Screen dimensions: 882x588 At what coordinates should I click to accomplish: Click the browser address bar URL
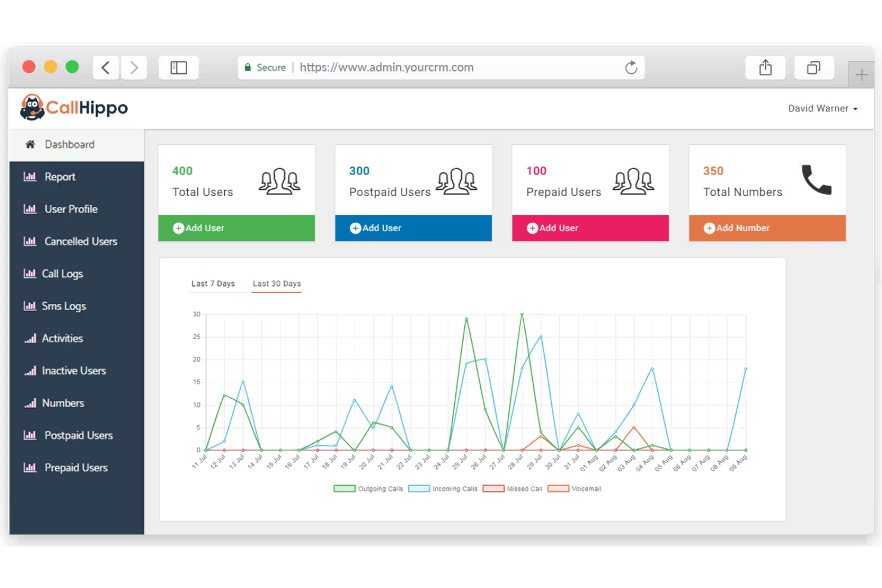(x=387, y=67)
